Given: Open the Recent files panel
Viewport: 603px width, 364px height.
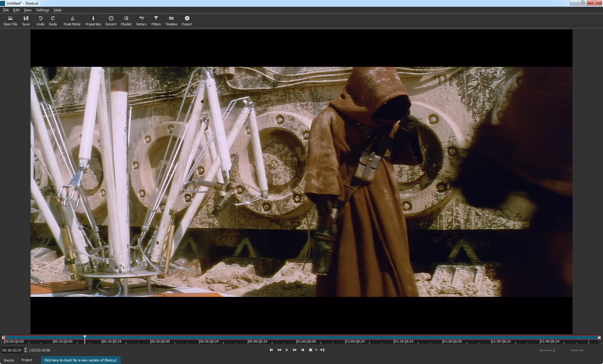Looking at the screenshot, I should 111,21.
